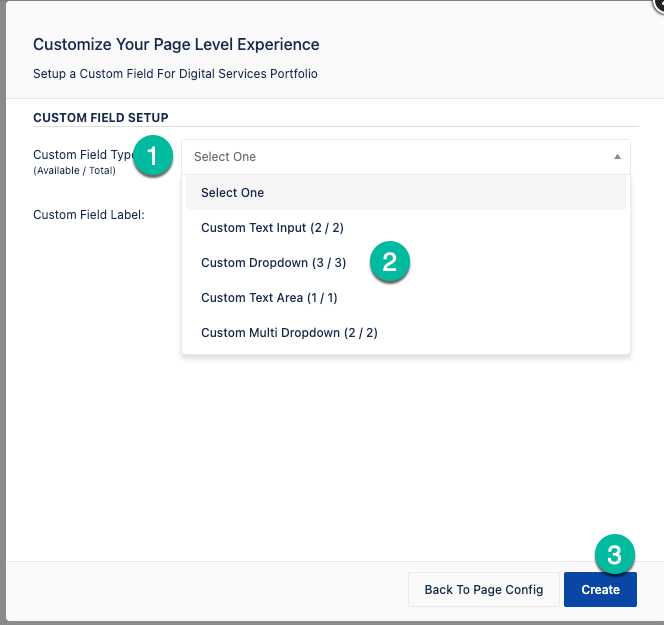Close the dialog with top-right button
This screenshot has height=625, width=664.
click(659, 4)
